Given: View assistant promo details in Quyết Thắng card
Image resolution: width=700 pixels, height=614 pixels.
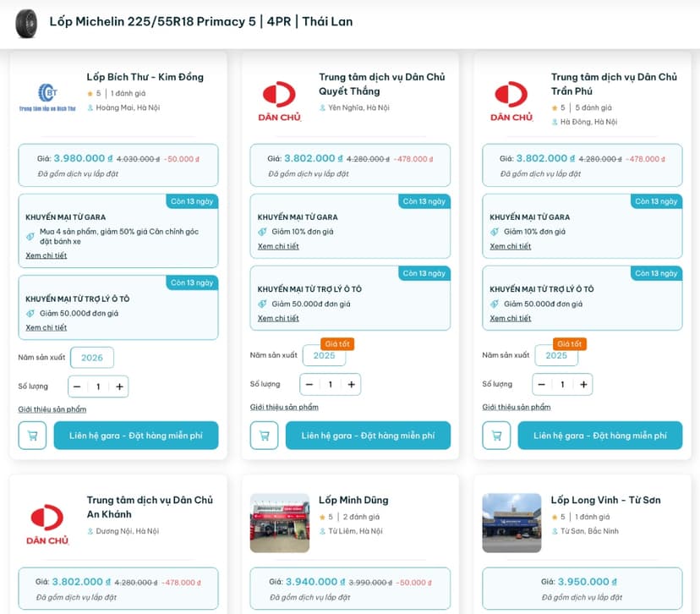Looking at the screenshot, I should tap(278, 318).
